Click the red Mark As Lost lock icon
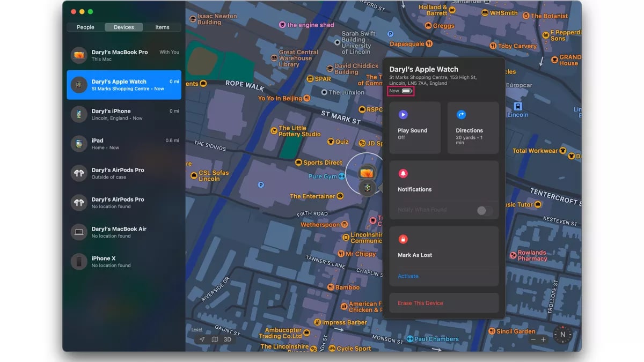Screen dimensions: 644x362 tap(403, 239)
